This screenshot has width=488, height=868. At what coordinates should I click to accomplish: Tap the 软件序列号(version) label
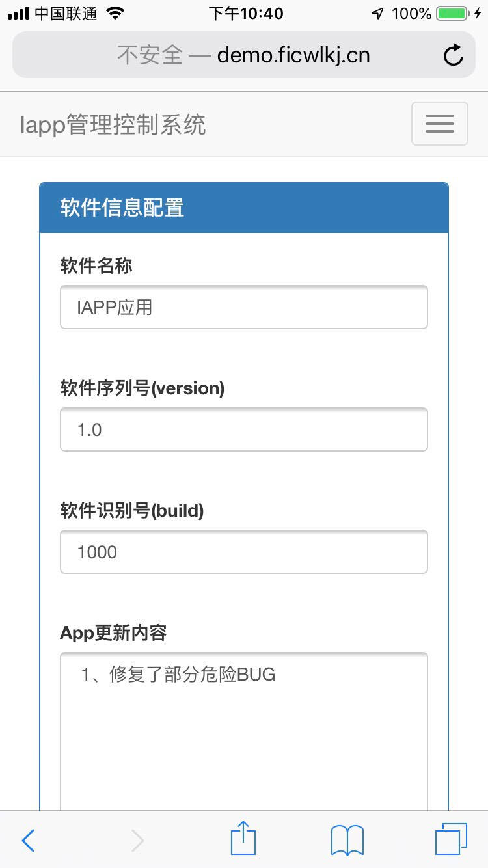[142, 388]
